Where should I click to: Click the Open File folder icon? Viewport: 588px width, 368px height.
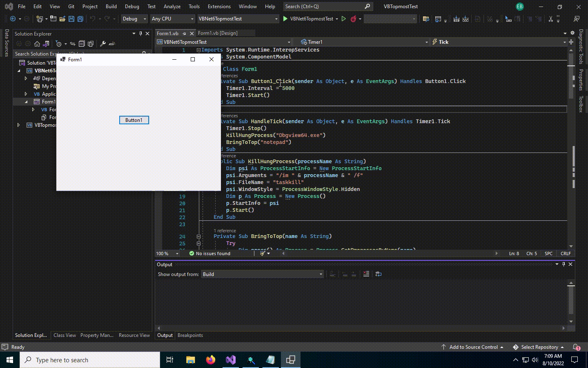62,19
